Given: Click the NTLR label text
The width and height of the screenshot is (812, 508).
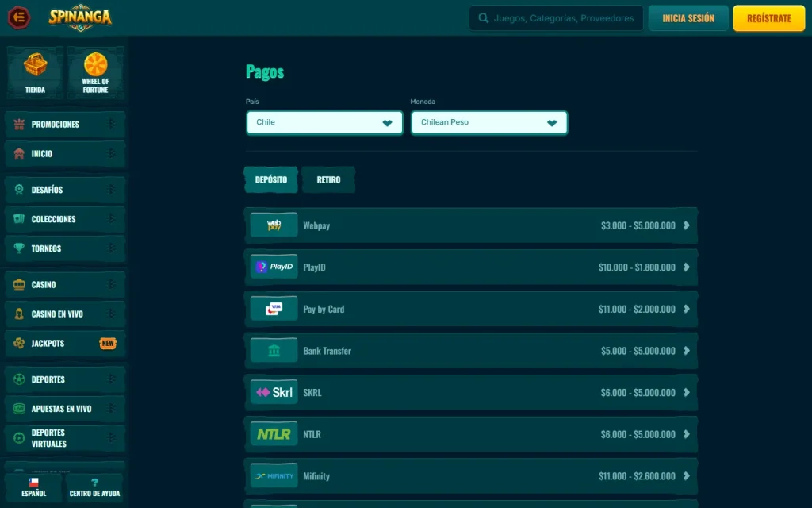Looking at the screenshot, I should [x=312, y=434].
